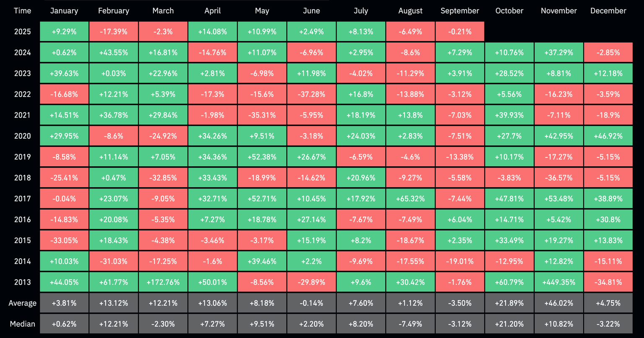Click the November 2013 +449.35% cell
The height and width of the screenshot is (338, 644).
click(559, 282)
